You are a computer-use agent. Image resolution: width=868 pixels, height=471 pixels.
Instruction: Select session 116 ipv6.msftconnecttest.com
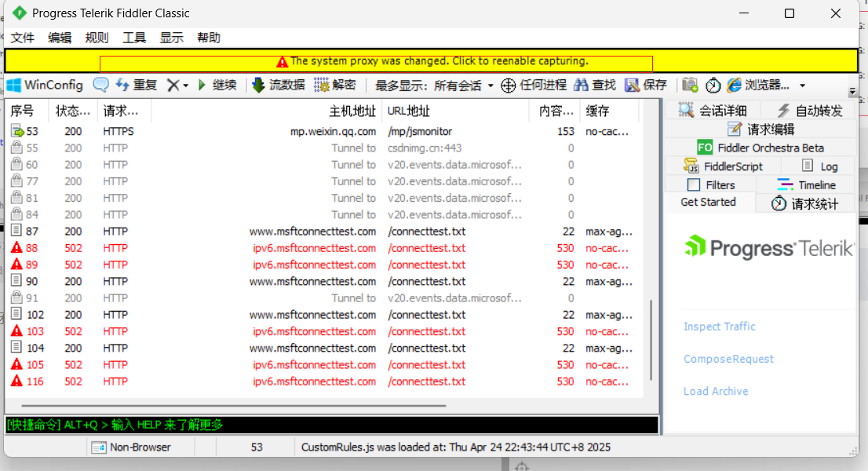324,382
